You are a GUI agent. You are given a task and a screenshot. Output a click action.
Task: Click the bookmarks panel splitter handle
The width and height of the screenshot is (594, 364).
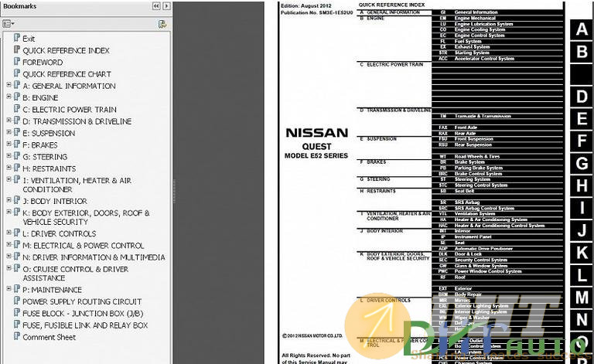click(x=174, y=191)
